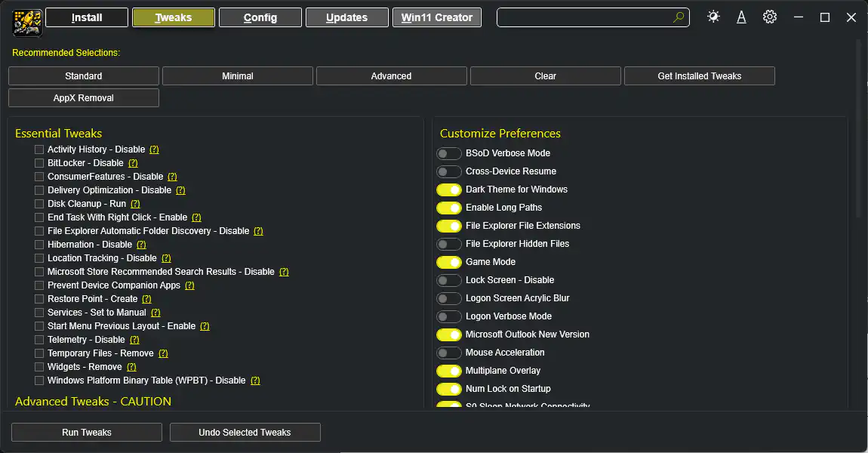
Task: Open help (?) for Hibernation - Disable
Action: tap(141, 244)
